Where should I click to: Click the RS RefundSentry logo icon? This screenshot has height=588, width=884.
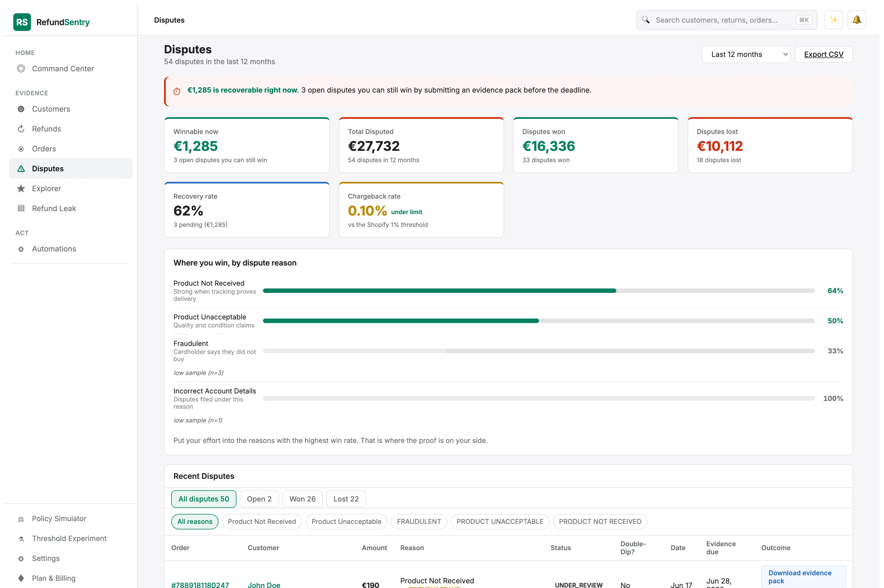click(22, 22)
